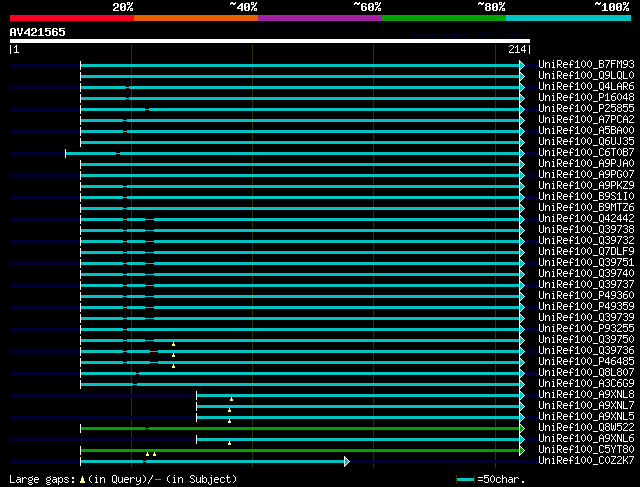Click the start tick of C6T0B7 alignment
This screenshot has height=487, width=640.
[66, 153]
